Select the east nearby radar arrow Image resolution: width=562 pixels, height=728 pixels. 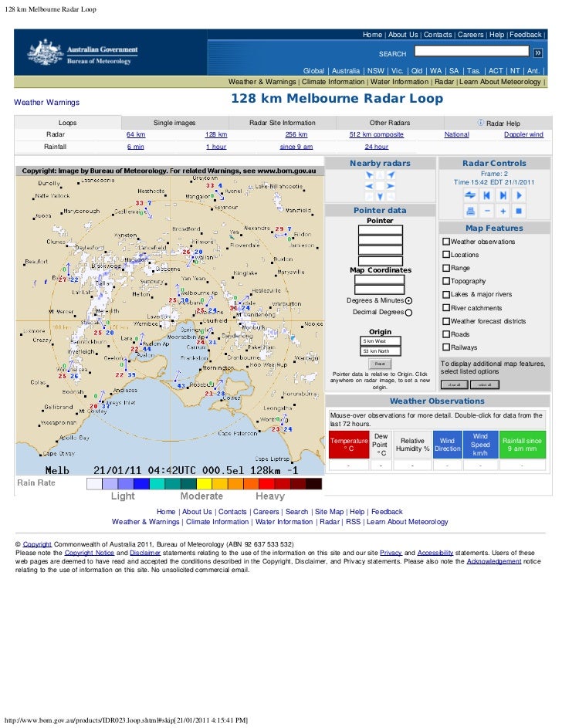click(391, 186)
